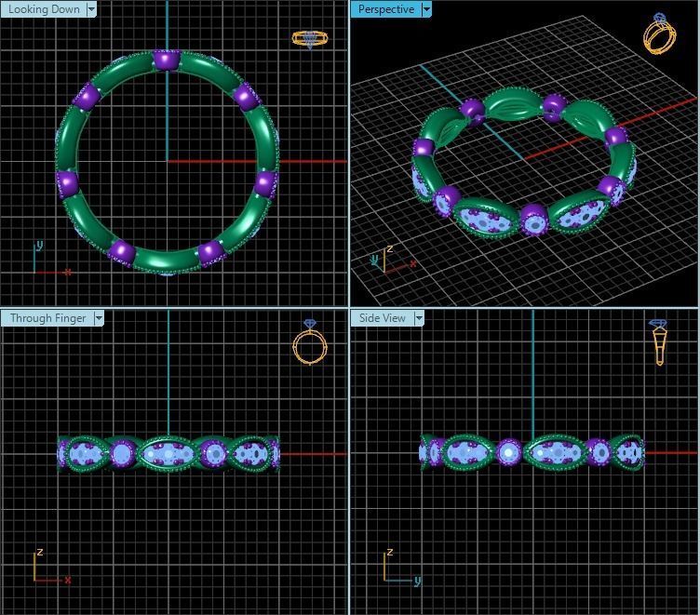
Task: Click the axis indicator in Side View
Action: [x=402, y=567]
